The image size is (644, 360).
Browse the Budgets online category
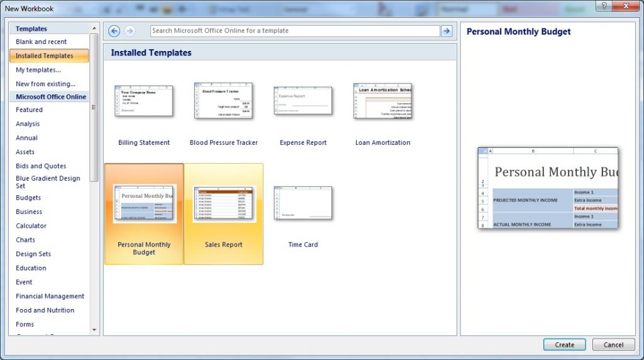(28, 198)
